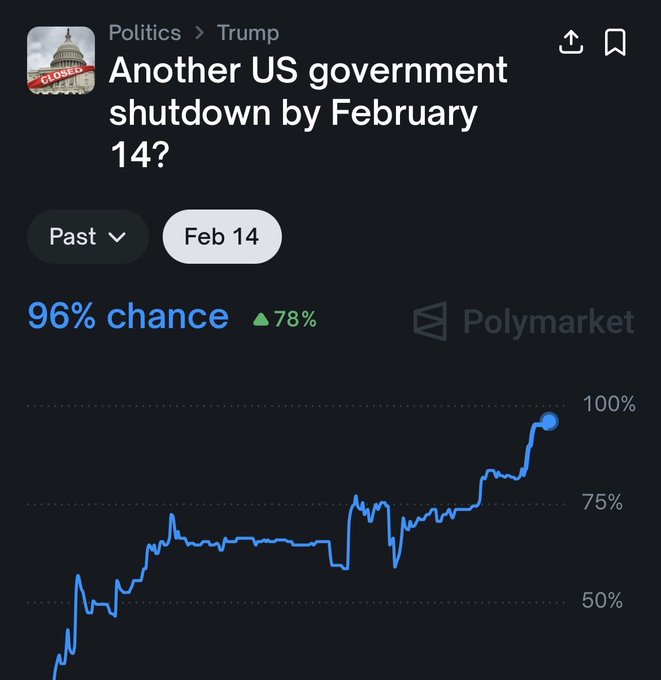The image size is (661, 680).
Task: Click the market title about government shutdown
Action: (308, 112)
